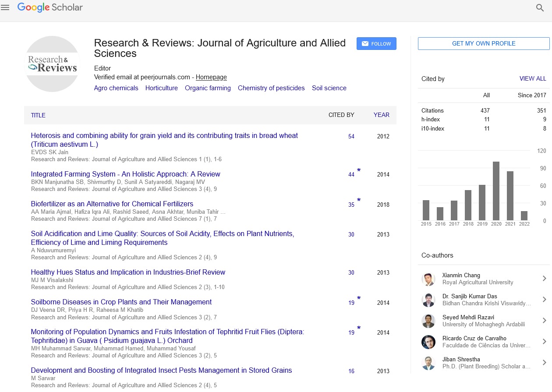The image size is (552, 392).
Task: Click the search magnifier icon
Action: point(540,7)
